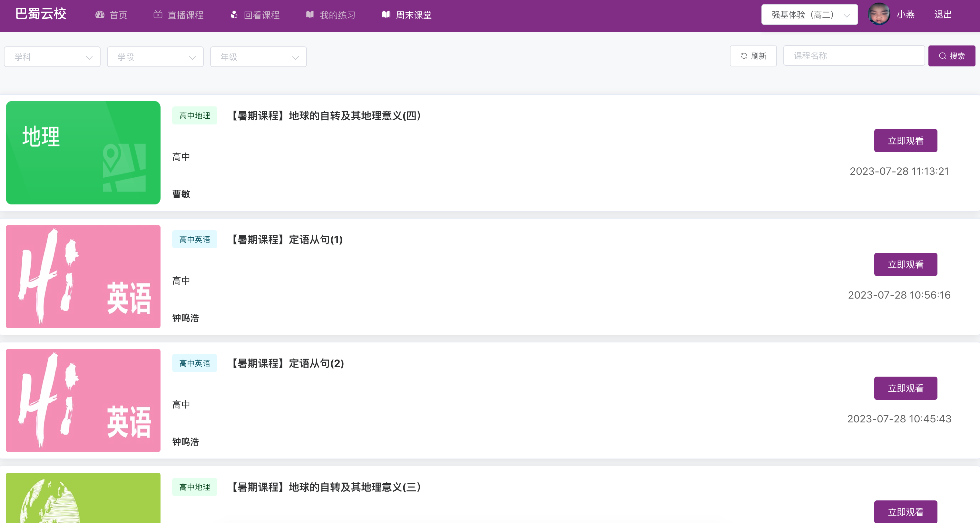Screen dimensions: 980x523
Task: Open the 首页 menu item
Action: pyautogui.click(x=119, y=15)
